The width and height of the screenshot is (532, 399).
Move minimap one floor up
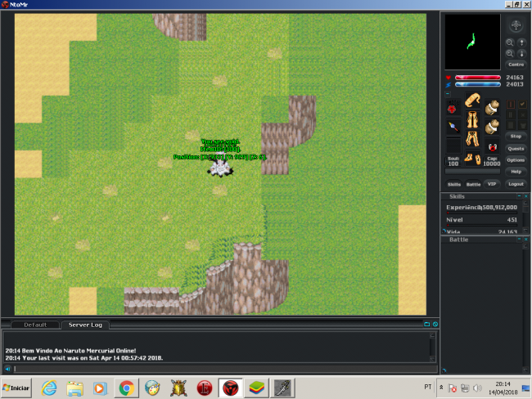coord(521,43)
